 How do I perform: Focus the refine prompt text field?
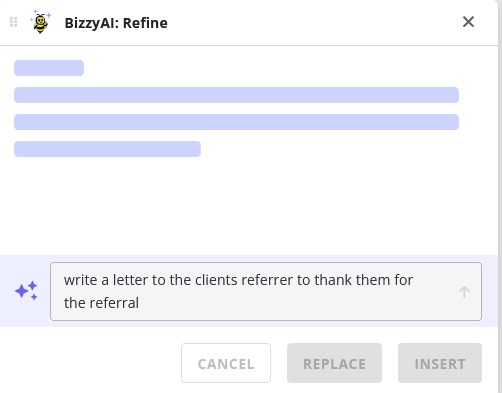coord(266,292)
